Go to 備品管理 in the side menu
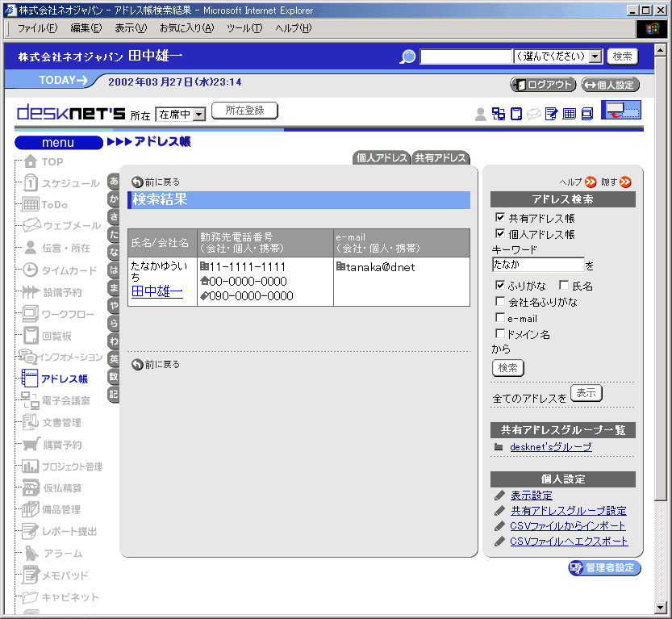 (x=51, y=509)
